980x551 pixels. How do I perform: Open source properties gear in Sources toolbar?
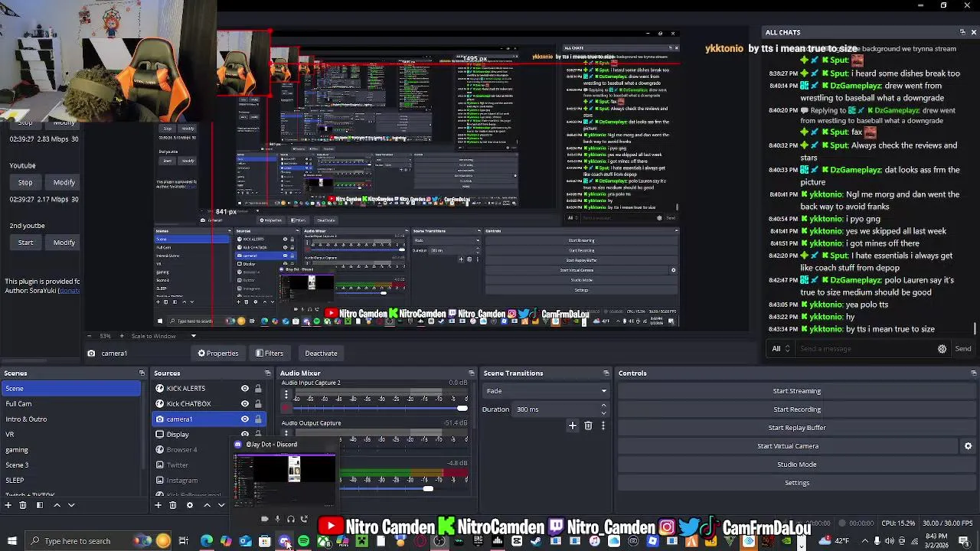tap(190, 505)
